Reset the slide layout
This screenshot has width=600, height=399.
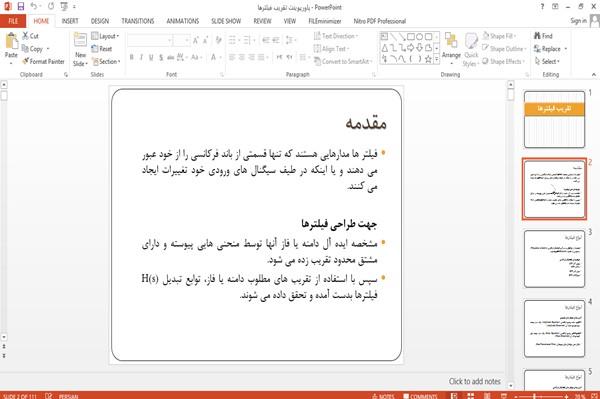[x=102, y=49]
